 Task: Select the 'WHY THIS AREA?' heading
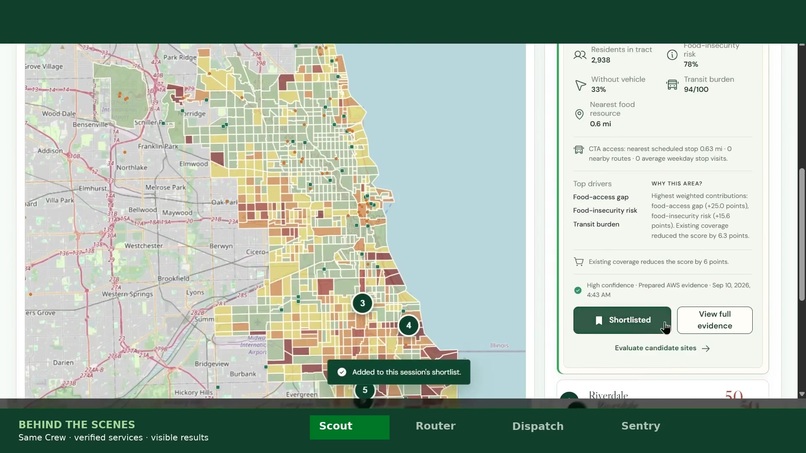pyautogui.click(x=676, y=184)
